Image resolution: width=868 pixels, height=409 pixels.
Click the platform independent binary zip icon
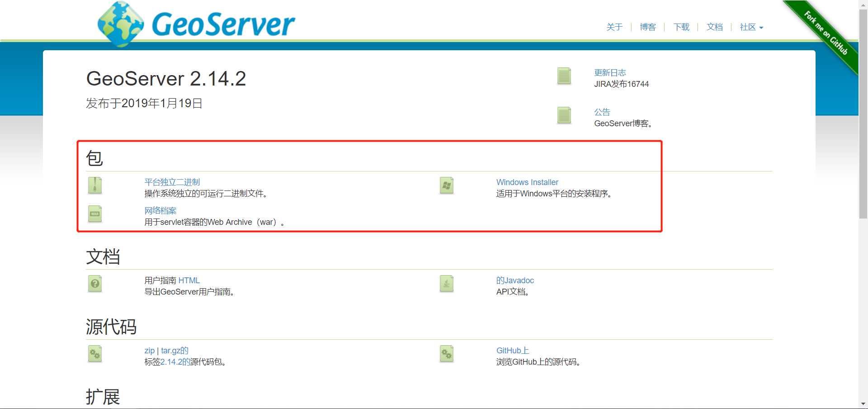click(95, 185)
